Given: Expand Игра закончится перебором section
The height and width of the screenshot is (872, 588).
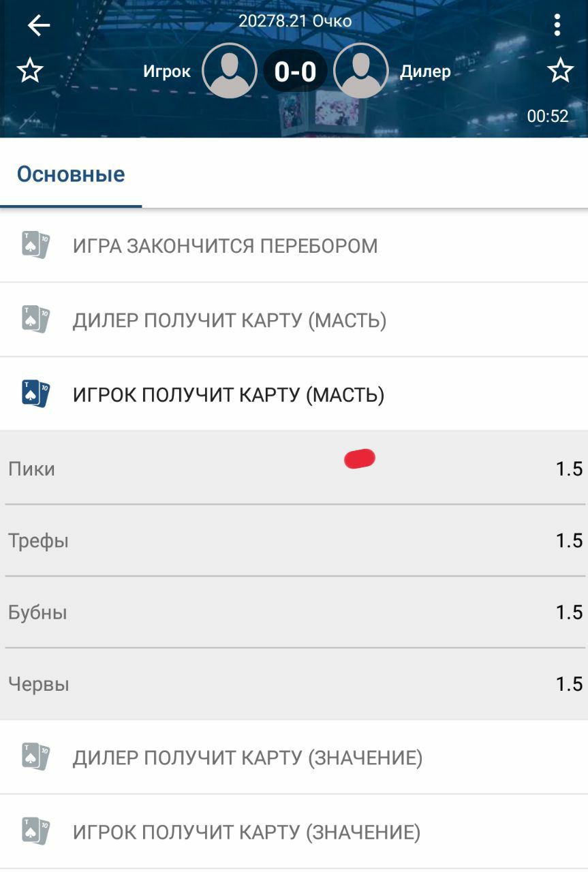Looking at the screenshot, I should pos(225,246).
